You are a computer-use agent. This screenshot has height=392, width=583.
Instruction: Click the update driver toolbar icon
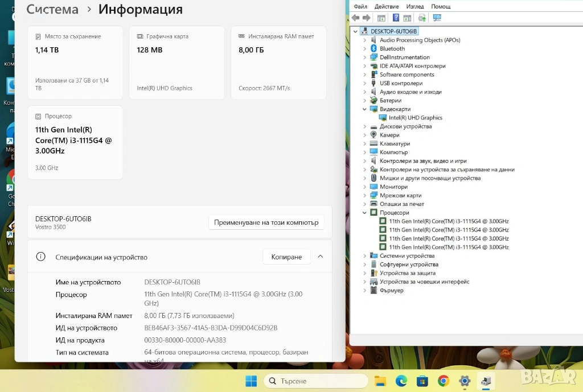coord(422,18)
